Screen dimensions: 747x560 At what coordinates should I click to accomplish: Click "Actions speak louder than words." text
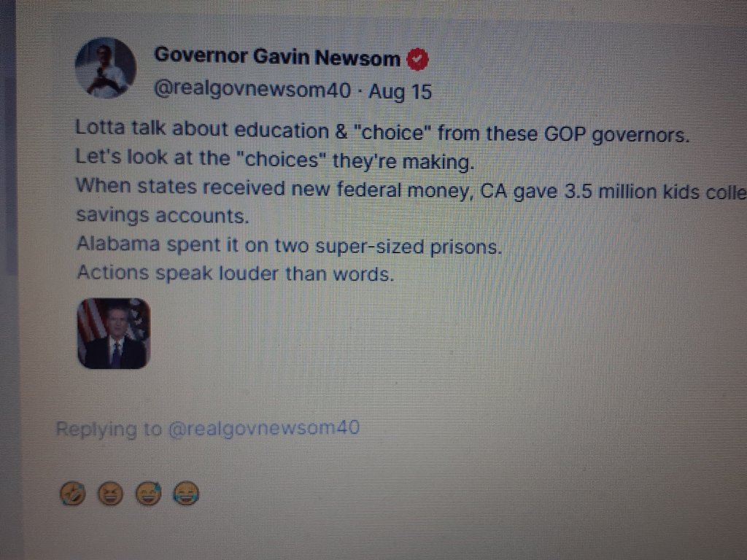(236, 274)
